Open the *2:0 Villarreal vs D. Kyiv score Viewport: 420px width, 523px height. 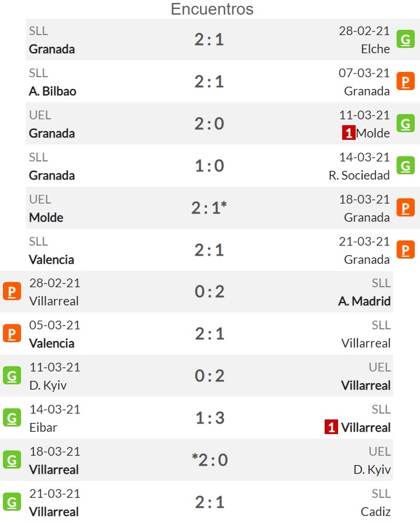coord(210,460)
